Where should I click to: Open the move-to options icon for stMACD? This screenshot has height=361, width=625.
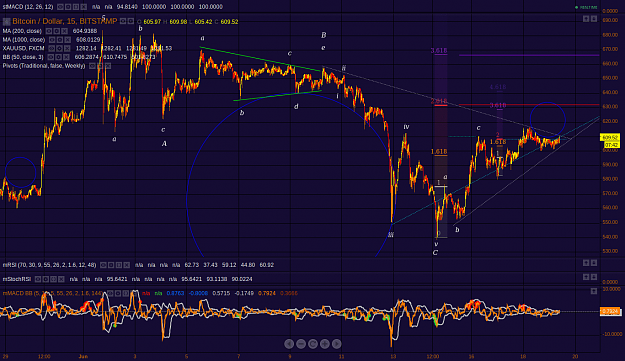76,7
